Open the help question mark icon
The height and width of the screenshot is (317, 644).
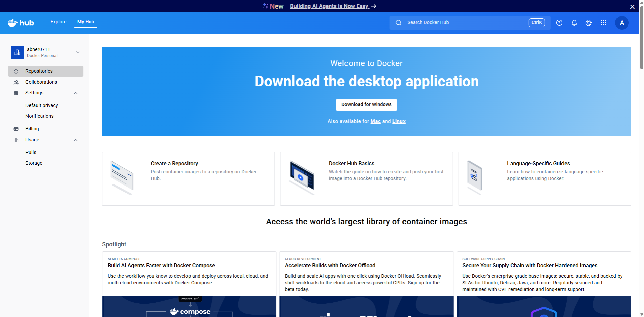[559, 23]
